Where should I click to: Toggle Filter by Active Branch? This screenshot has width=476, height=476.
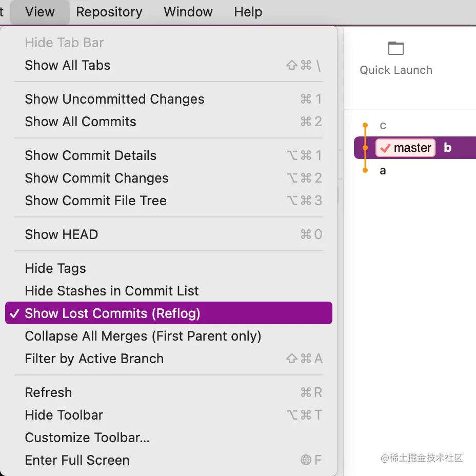tap(94, 359)
